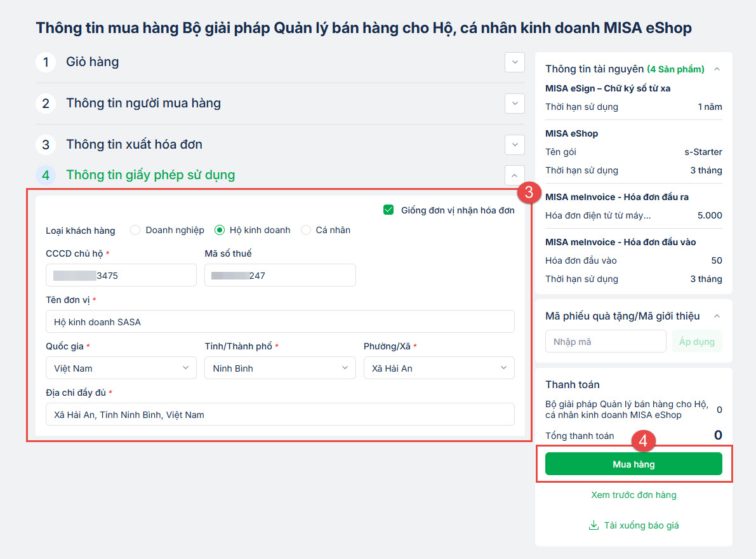Click step number 2 circle icon

[46, 104]
